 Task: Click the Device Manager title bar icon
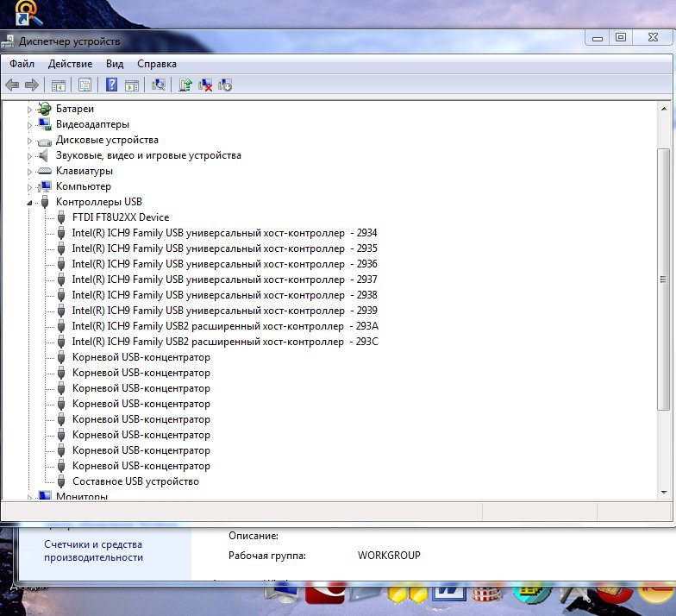(9, 41)
